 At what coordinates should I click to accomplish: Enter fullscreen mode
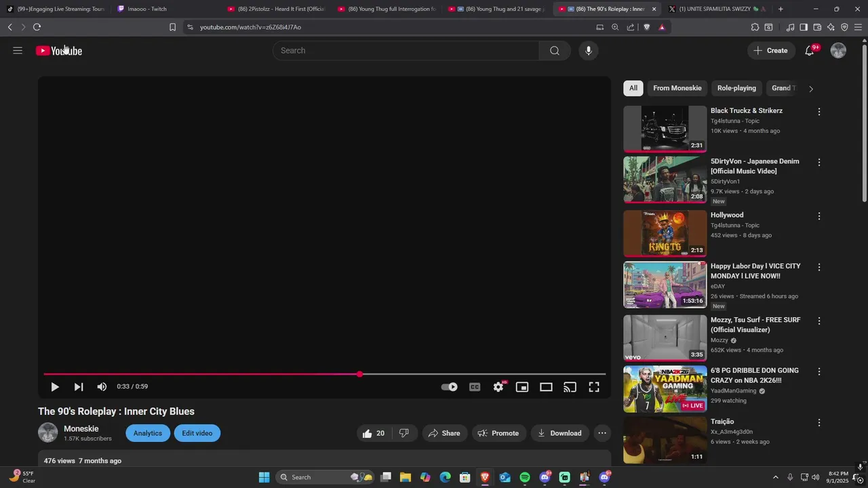coord(594,387)
